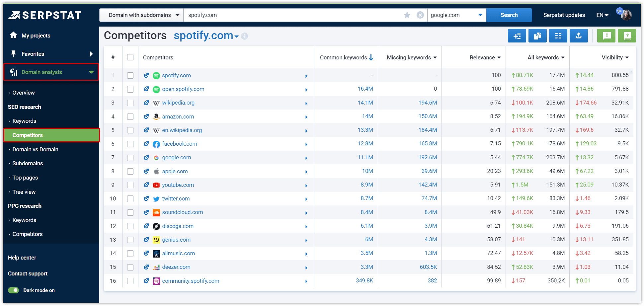Open the Keywords page under SEO research

point(24,121)
